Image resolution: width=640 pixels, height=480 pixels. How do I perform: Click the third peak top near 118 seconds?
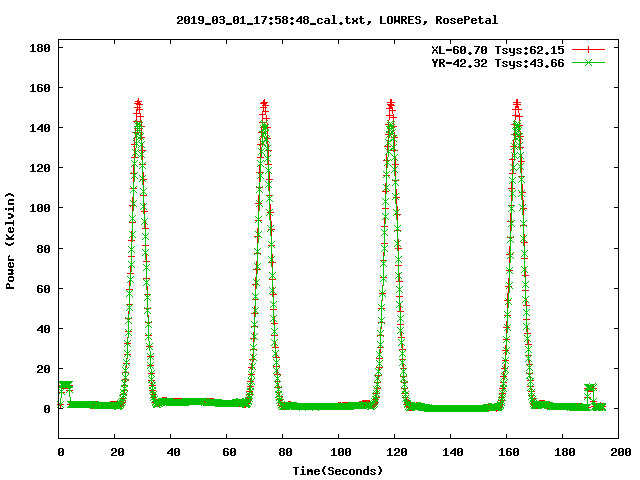(391, 103)
